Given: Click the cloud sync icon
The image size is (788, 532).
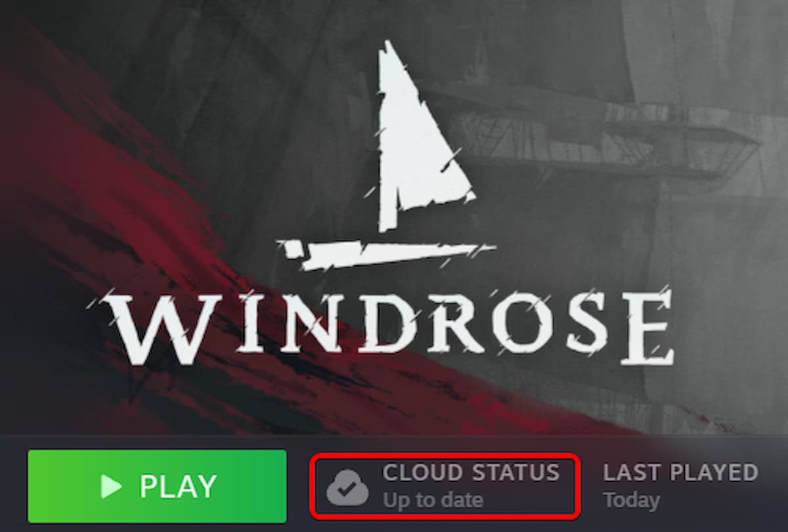Looking at the screenshot, I should pos(347,487).
